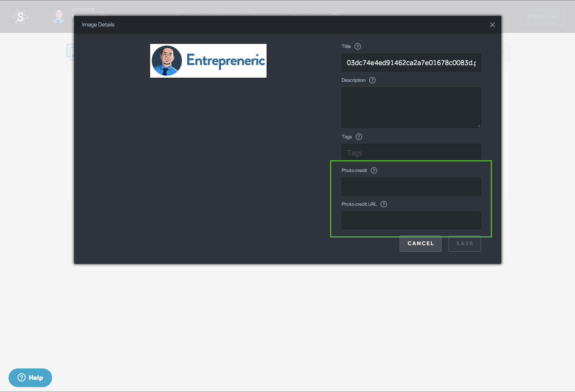Open the Help widget
The height and width of the screenshot is (392, 575).
click(x=30, y=378)
